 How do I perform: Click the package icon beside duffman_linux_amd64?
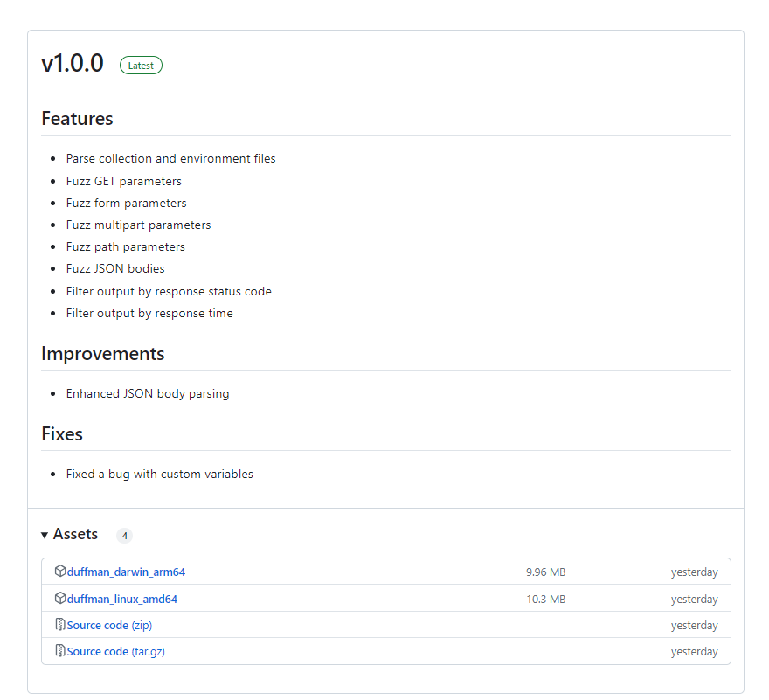point(60,599)
